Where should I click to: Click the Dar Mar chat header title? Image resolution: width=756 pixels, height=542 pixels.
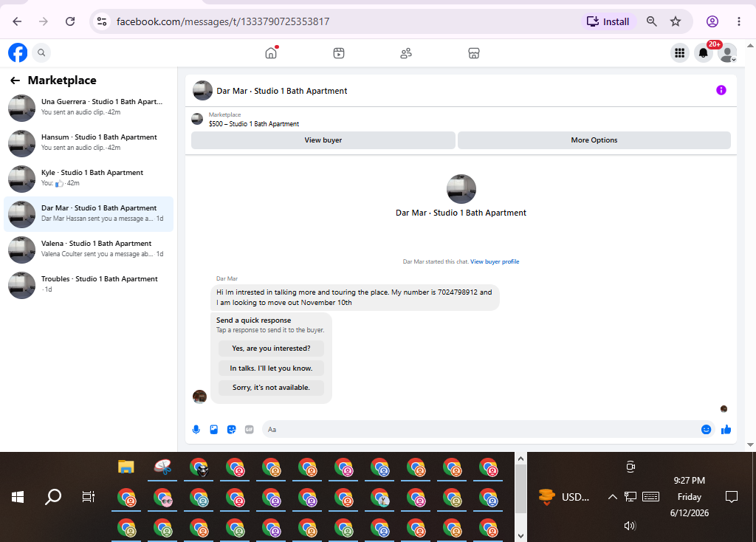point(281,91)
